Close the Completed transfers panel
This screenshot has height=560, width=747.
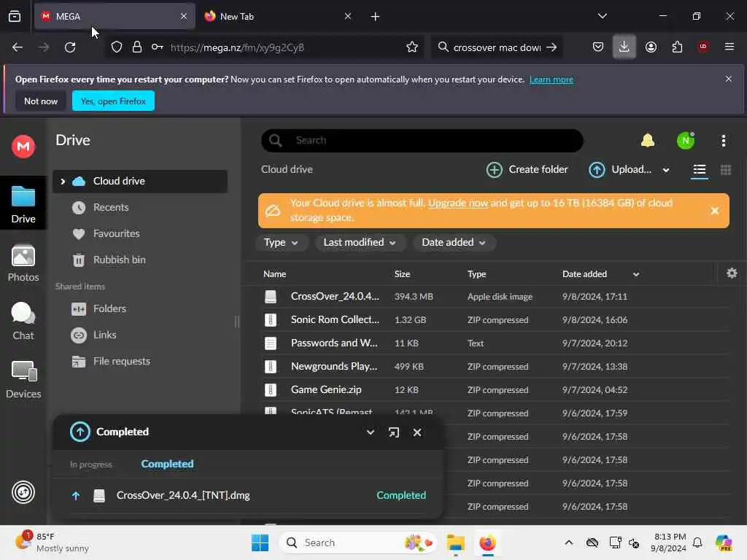pos(417,432)
